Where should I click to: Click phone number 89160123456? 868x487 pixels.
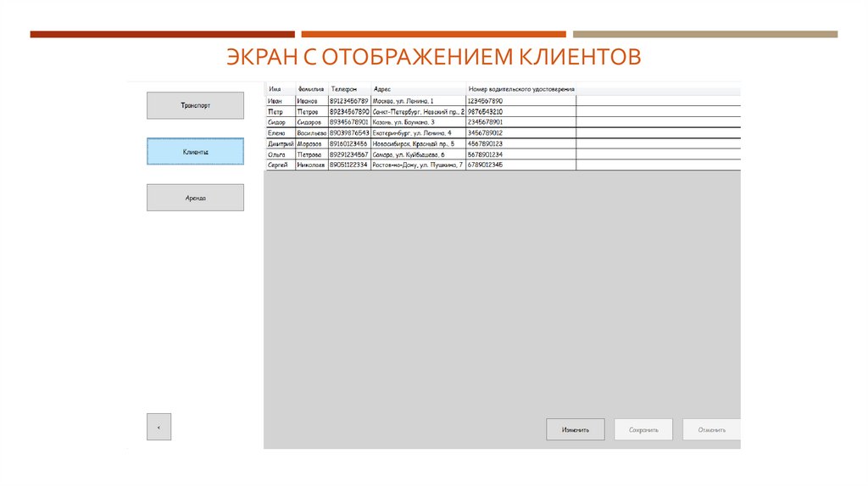tap(349, 143)
